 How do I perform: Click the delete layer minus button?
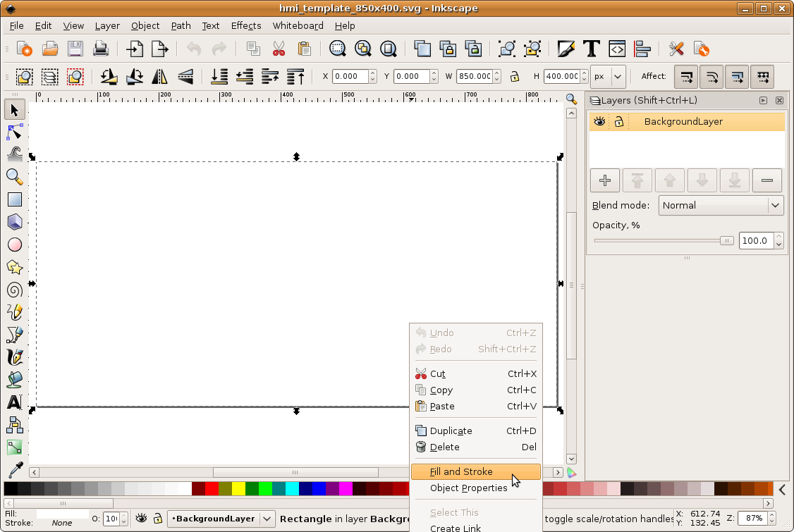point(766,180)
